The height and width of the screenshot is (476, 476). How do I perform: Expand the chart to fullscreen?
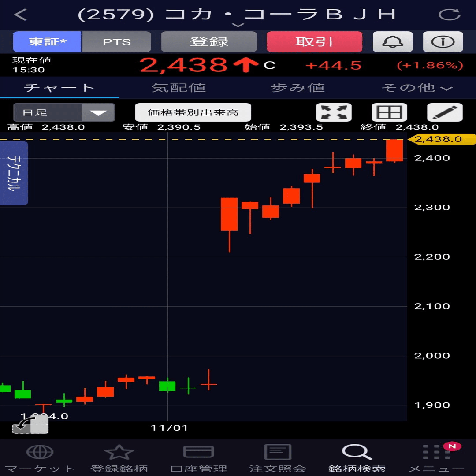tap(334, 112)
